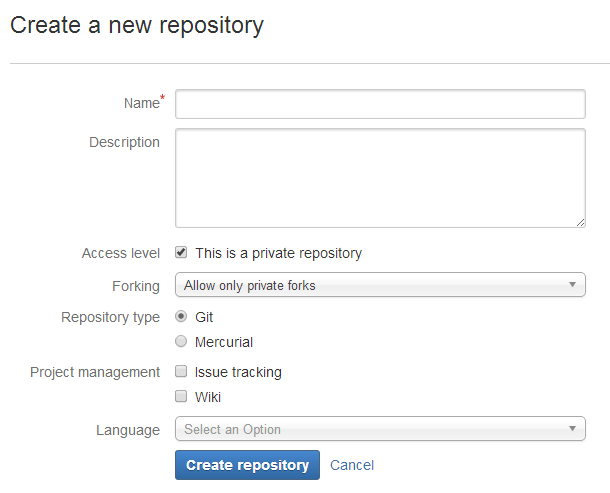Tick the Wiki checkbox

(181, 396)
